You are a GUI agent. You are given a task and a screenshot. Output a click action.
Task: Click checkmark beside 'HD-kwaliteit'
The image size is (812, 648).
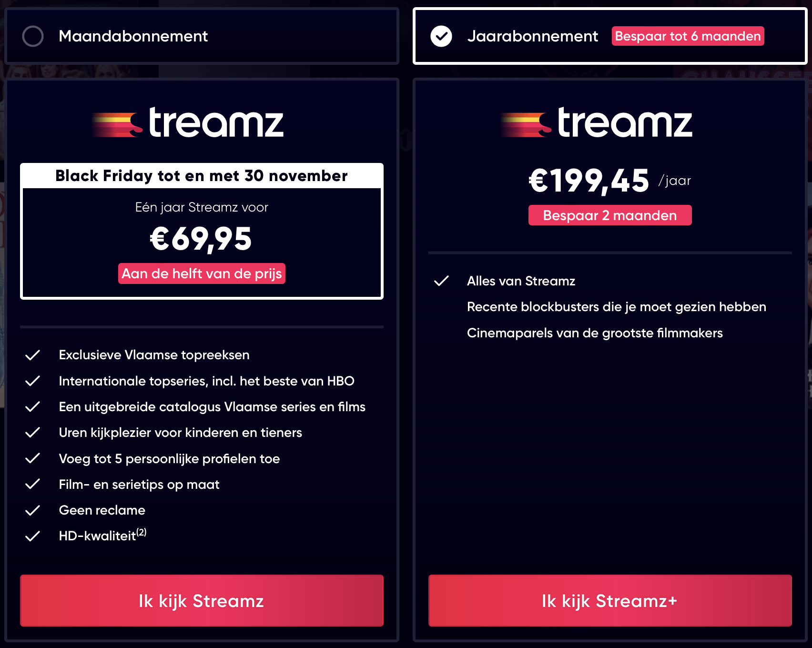click(32, 536)
